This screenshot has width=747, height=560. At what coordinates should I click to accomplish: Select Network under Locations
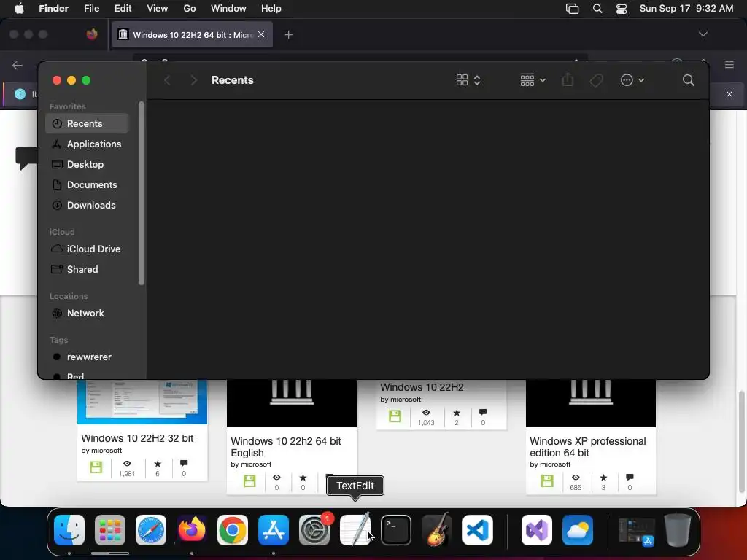click(88, 313)
